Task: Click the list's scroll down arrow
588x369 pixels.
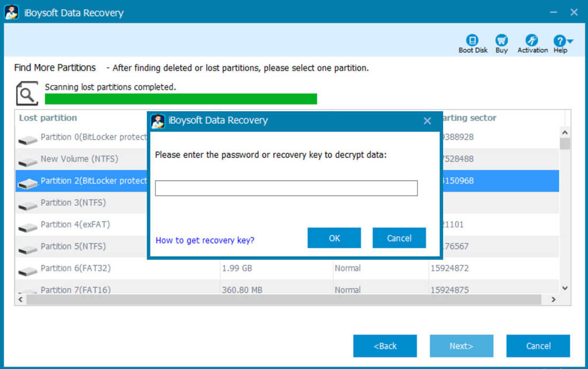Action: coord(565,288)
